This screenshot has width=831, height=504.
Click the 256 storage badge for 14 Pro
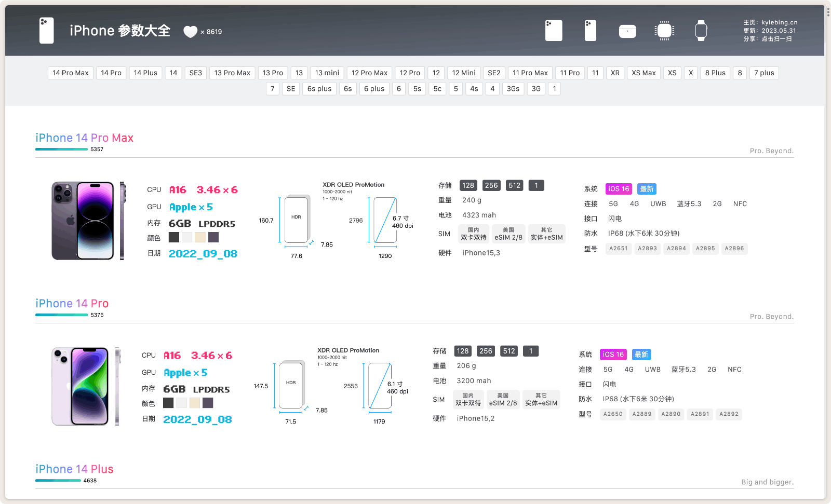(x=486, y=351)
